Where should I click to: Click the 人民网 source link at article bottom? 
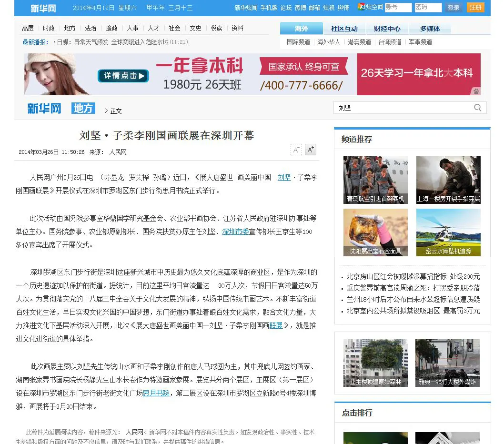[x=134, y=432]
